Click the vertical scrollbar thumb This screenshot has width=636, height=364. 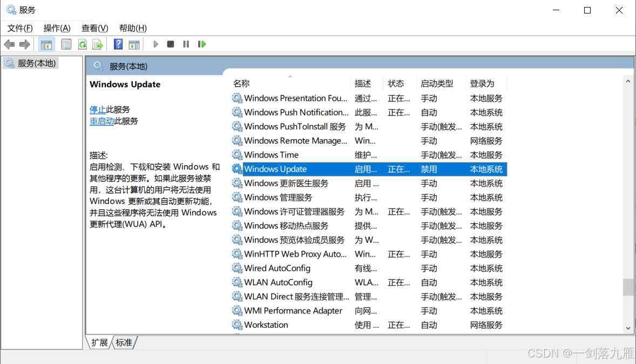pos(628,287)
